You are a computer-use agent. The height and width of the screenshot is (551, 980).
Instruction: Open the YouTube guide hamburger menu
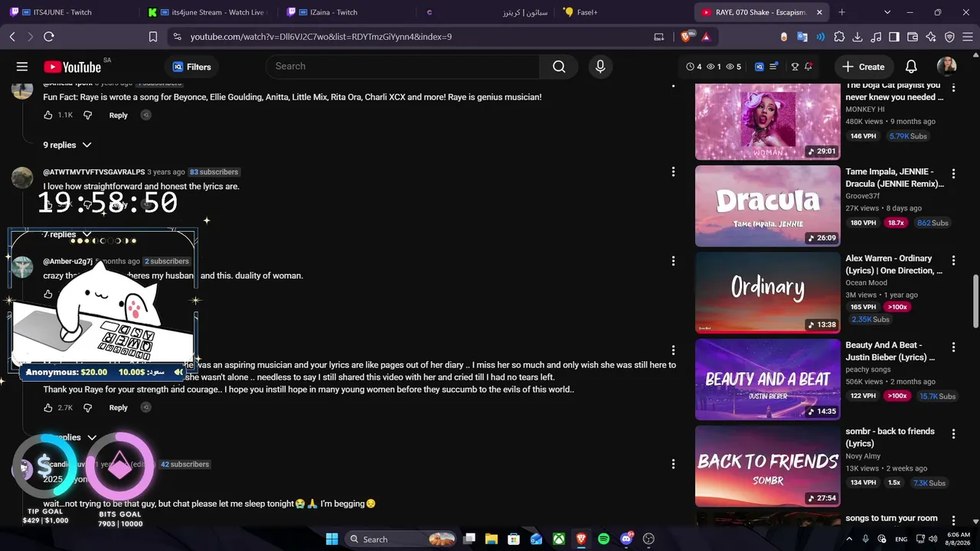coord(22,67)
